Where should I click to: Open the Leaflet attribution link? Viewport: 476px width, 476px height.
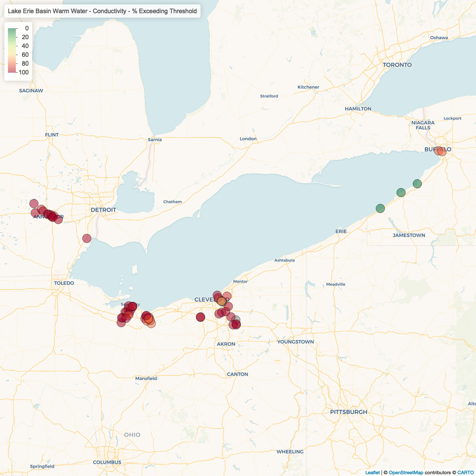372,472
